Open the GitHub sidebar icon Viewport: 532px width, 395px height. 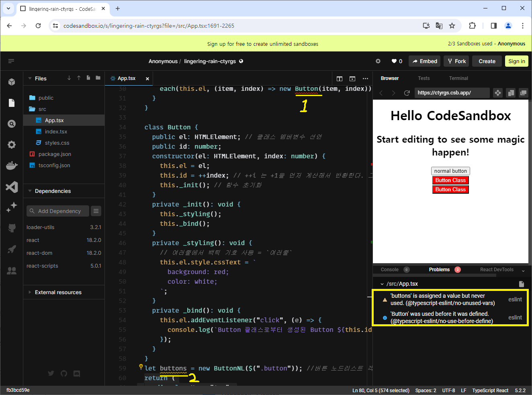tap(12, 228)
